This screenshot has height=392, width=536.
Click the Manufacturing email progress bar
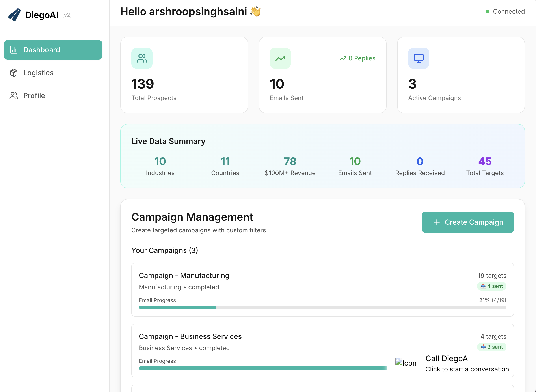pyautogui.click(x=322, y=307)
